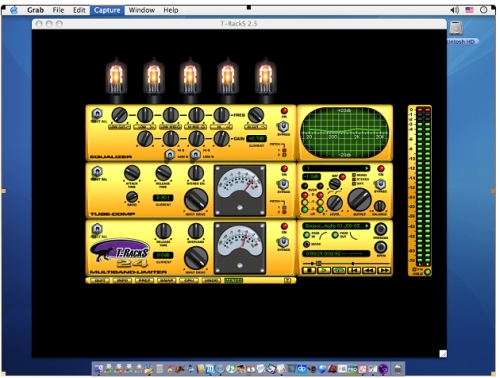
Task: Click the Equalizer hi band frequency knob
Action: (221, 115)
